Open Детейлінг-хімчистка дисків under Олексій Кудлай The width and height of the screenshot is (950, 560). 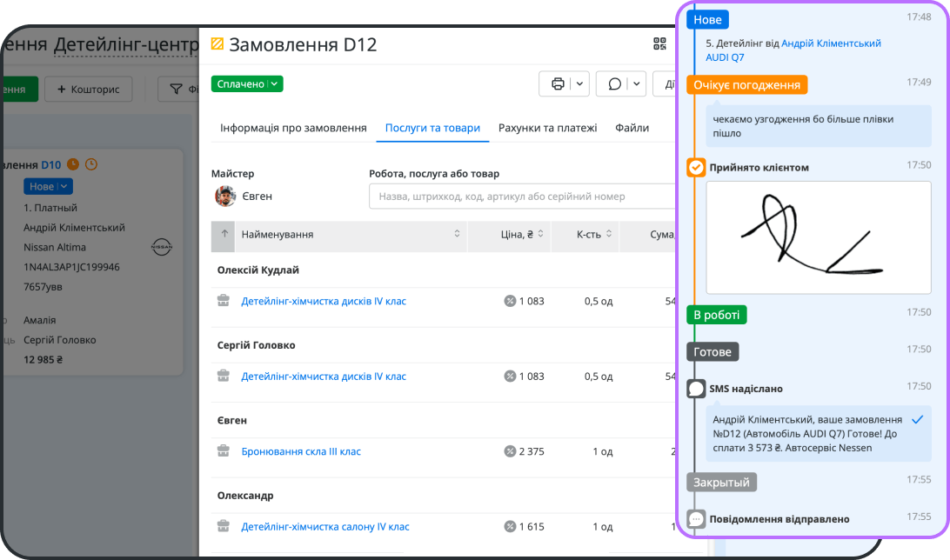324,301
